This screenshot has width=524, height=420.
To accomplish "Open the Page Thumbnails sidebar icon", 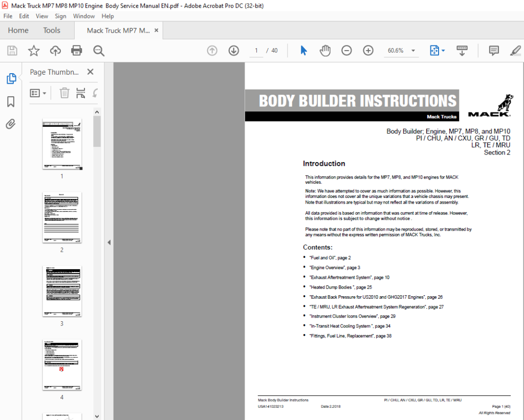I will (11, 78).
